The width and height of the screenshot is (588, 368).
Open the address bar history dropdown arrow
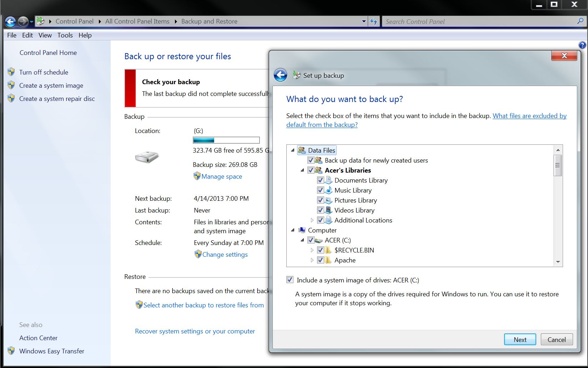click(364, 21)
